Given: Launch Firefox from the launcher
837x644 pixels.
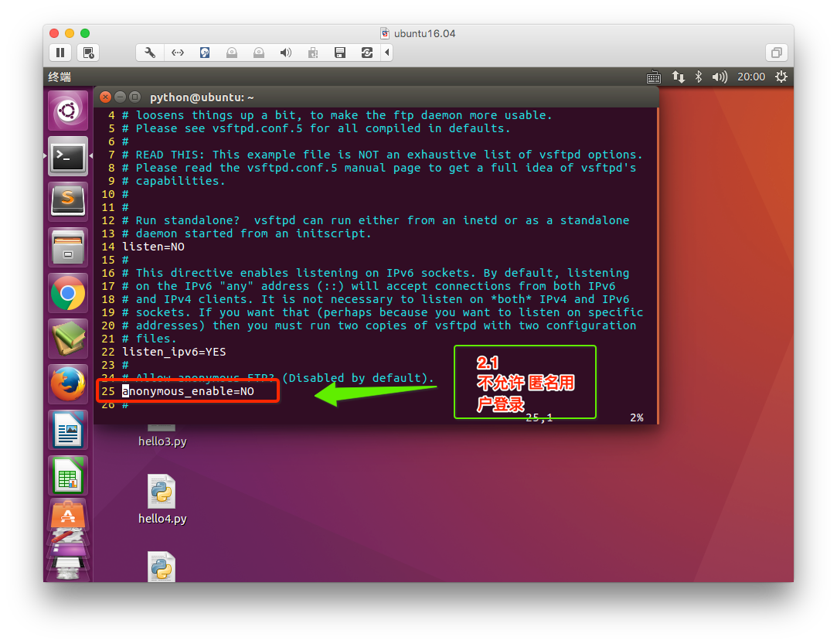Looking at the screenshot, I should (68, 384).
